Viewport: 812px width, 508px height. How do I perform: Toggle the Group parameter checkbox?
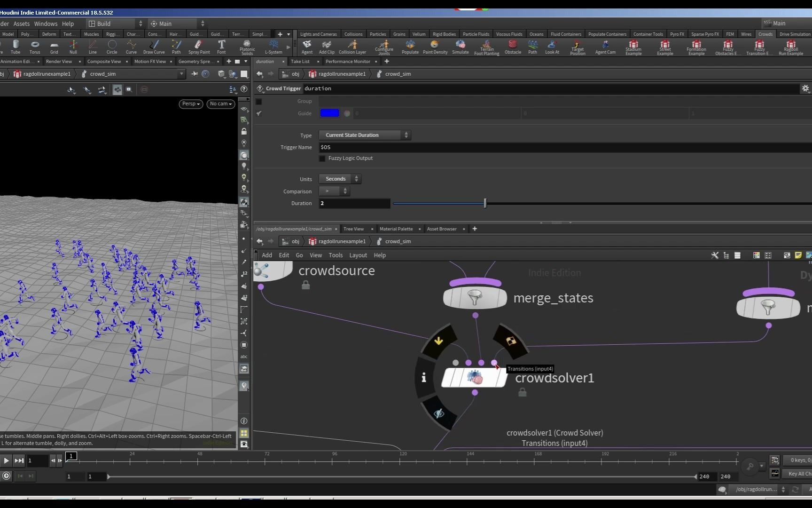pyautogui.click(x=259, y=102)
